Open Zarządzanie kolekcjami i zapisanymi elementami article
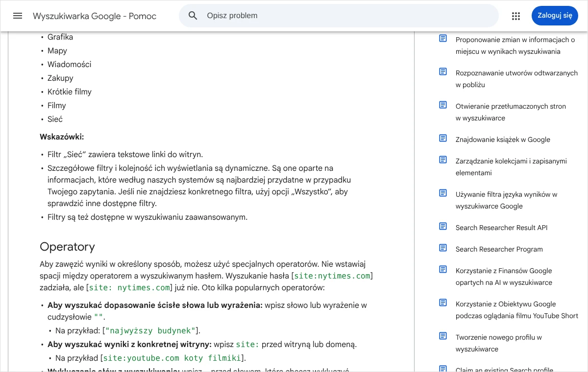Viewport: 588px width, 372px height. 511,167
